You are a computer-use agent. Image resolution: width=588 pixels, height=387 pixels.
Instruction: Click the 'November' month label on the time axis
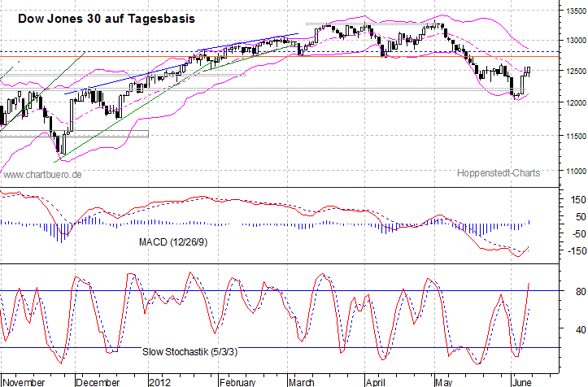click(x=24, y=382)
